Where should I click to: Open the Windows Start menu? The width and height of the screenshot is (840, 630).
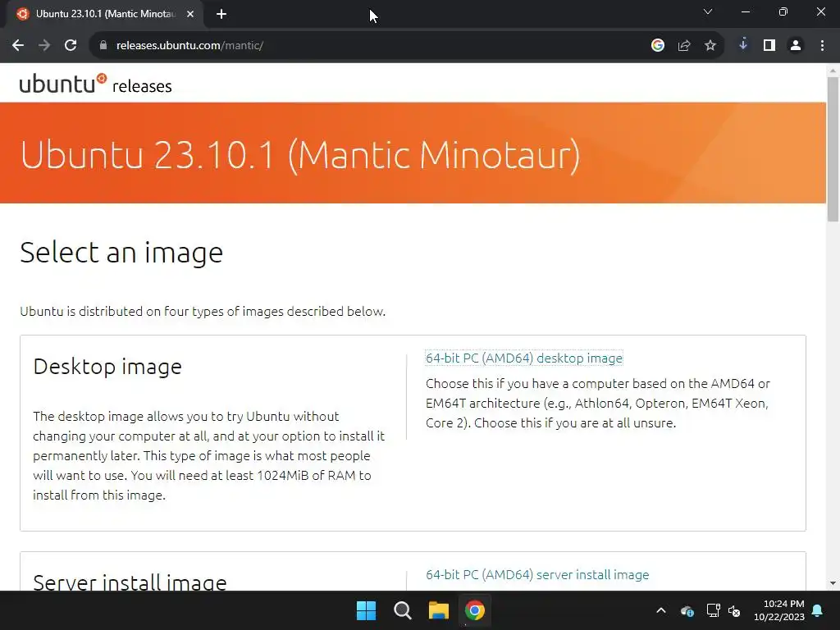[x=367, y=610]
